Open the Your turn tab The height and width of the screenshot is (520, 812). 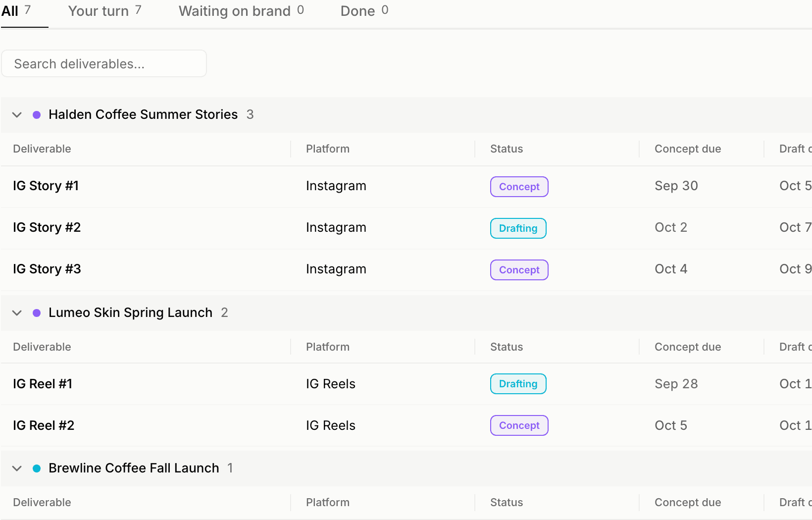point(104,11)
